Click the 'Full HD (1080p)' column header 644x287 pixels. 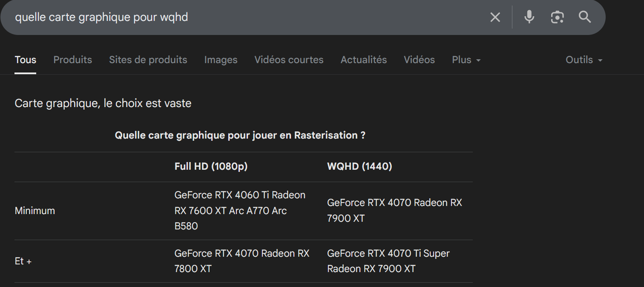click(x=211, y=166)
